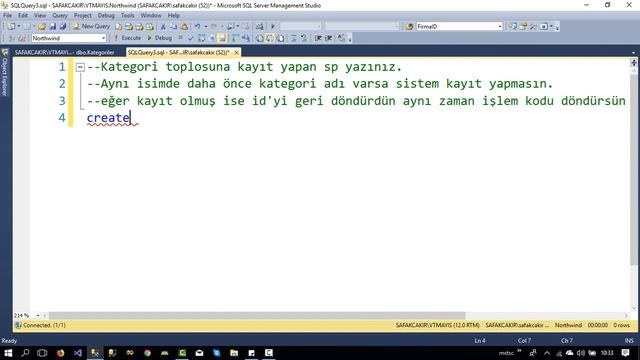Click the Activity Monitor icon
The height and width of the screenshot is (360, 640).
259,26
